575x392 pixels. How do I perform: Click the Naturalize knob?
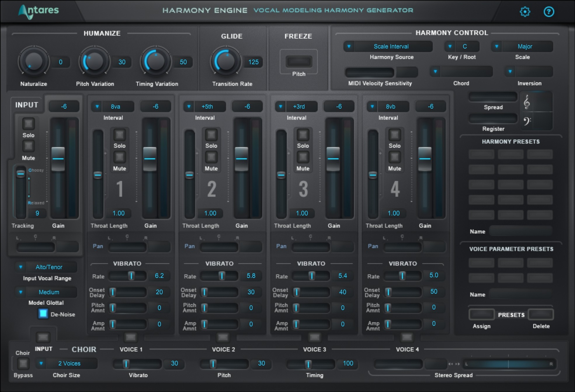coord(34,62)
